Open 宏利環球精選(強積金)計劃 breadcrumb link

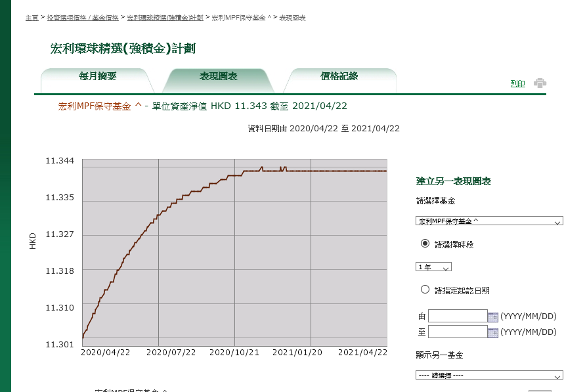pos(165,18)
